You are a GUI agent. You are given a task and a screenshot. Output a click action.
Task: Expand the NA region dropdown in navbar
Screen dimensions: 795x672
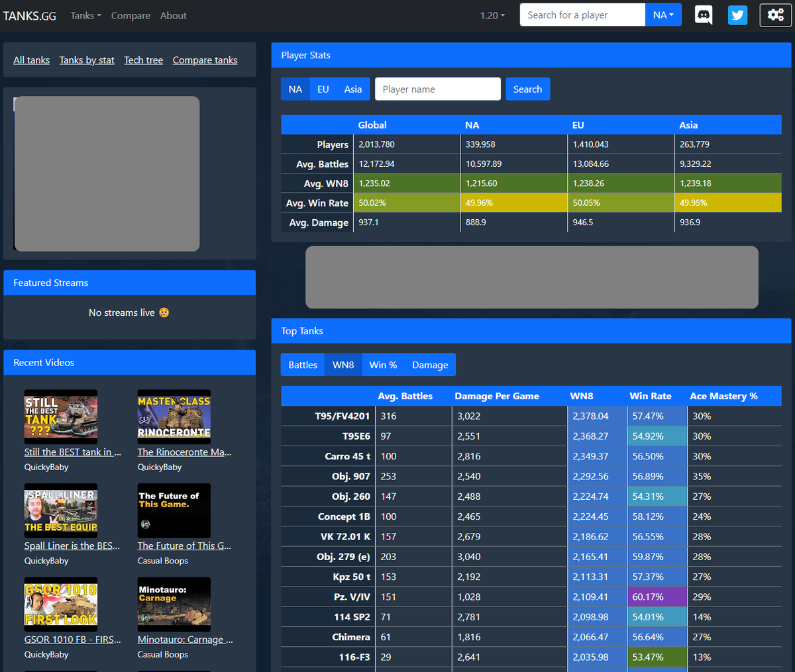tap(663, 15)
